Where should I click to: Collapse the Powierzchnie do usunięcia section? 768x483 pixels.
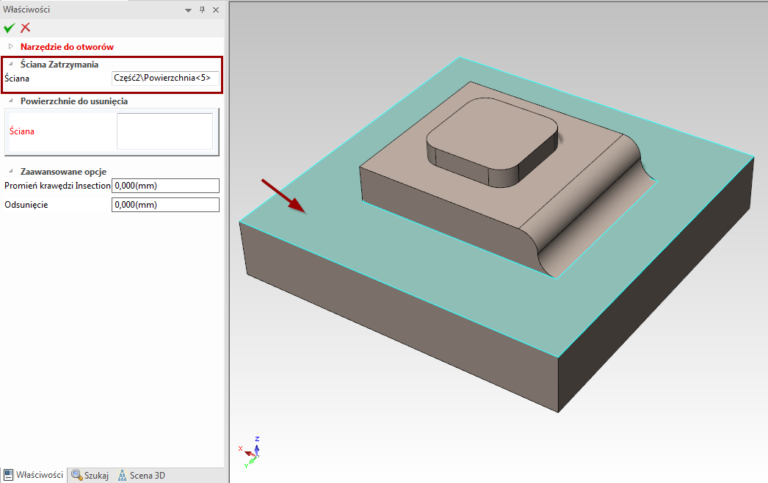pos(11,101)
